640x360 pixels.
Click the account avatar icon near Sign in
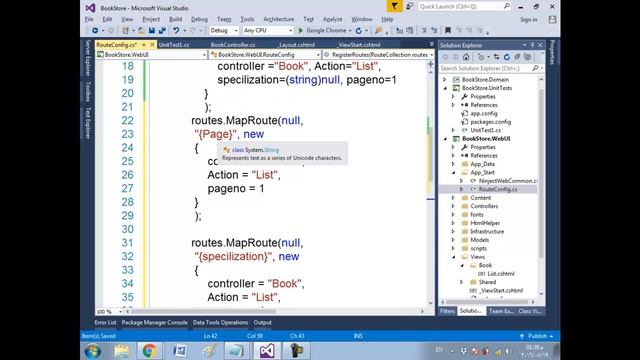click(x=552, y=19)
